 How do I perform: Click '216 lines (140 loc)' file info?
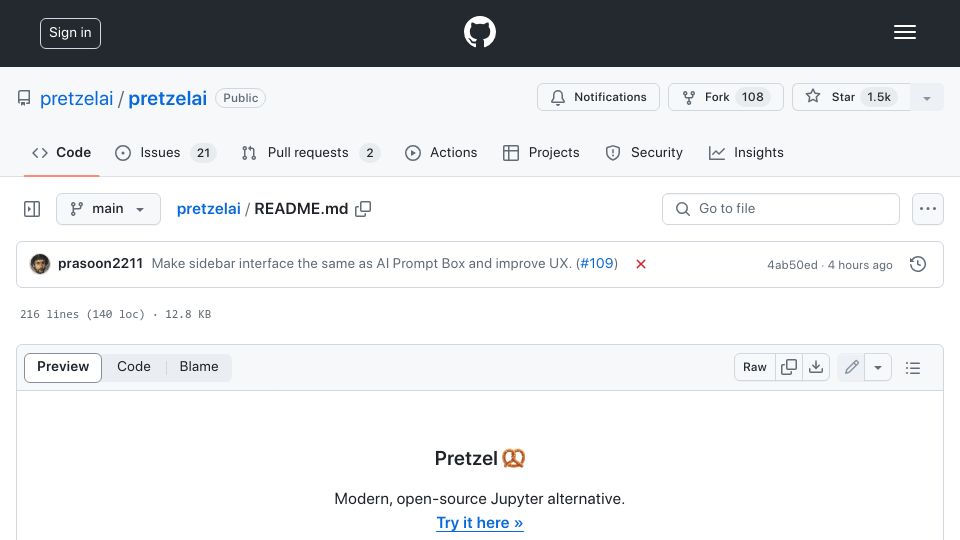pos(83,314)
